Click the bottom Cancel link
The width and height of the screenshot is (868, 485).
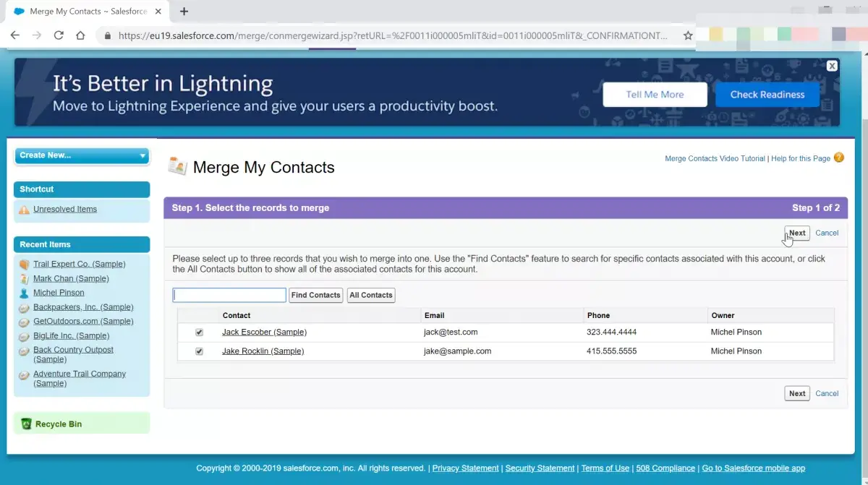pyautogui.click(x=827, y=393)
